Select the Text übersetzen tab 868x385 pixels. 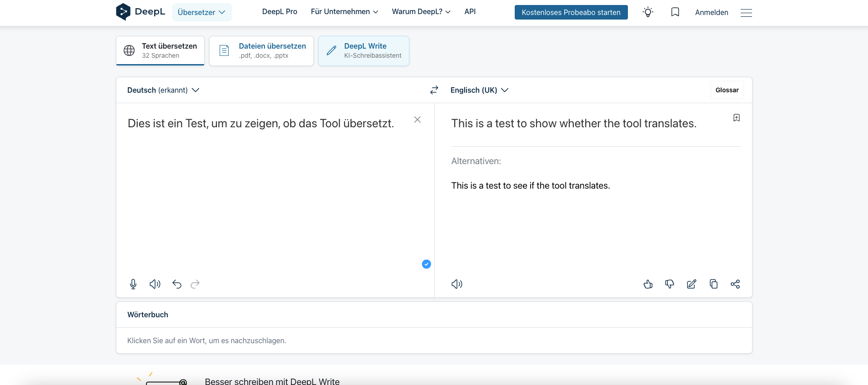coord(160,50)
